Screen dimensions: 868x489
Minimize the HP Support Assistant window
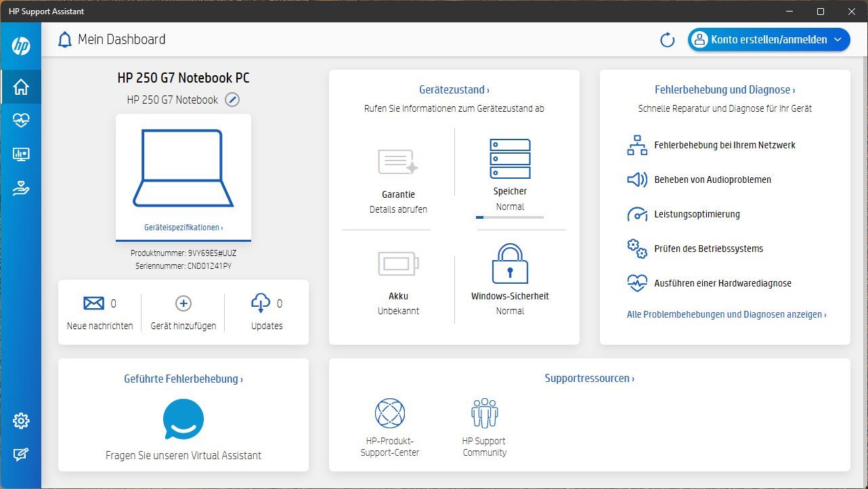(789, 12)
